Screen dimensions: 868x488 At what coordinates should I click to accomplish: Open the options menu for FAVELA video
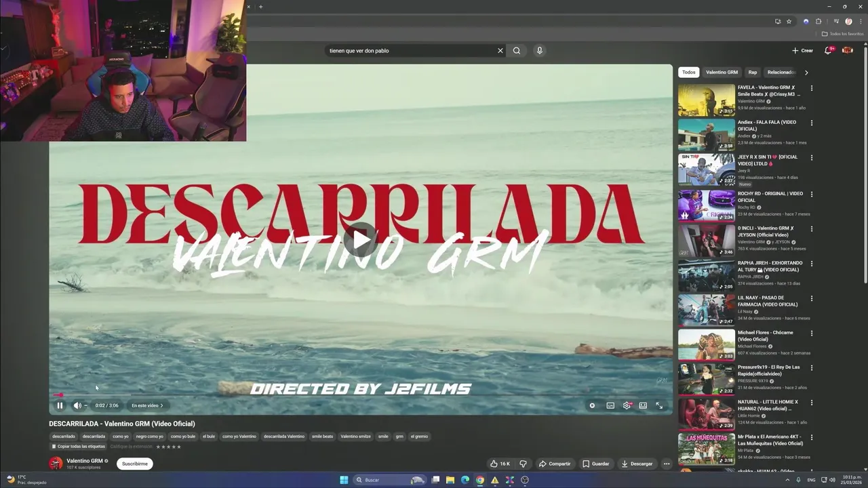(812, 88)
